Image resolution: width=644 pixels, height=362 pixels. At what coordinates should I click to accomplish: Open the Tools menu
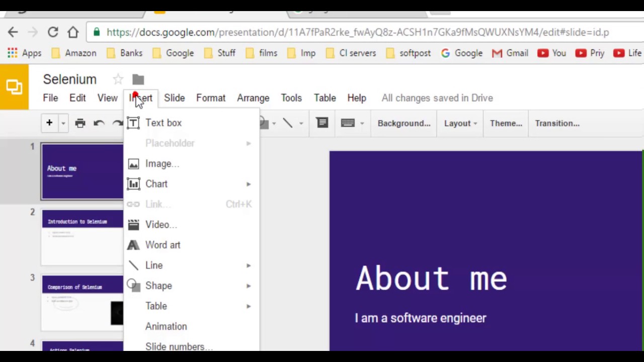[291, 98]
